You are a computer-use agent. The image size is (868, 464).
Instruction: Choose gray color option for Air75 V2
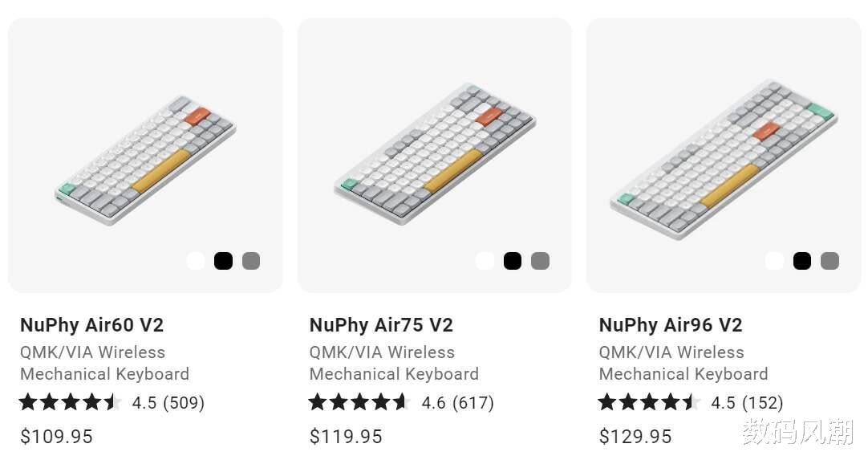[540, 261]
